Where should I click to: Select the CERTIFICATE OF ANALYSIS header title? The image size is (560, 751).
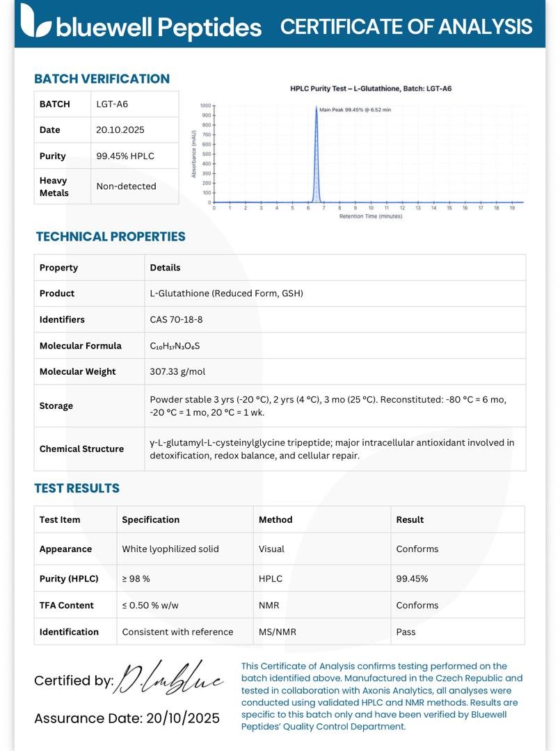click(x=406, y=26)
